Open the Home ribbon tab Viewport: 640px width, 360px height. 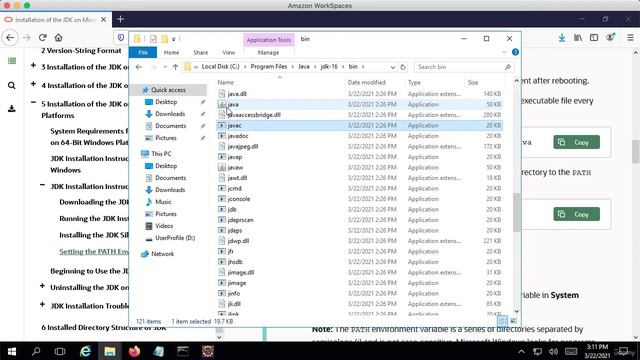click(x=171, y=53)
